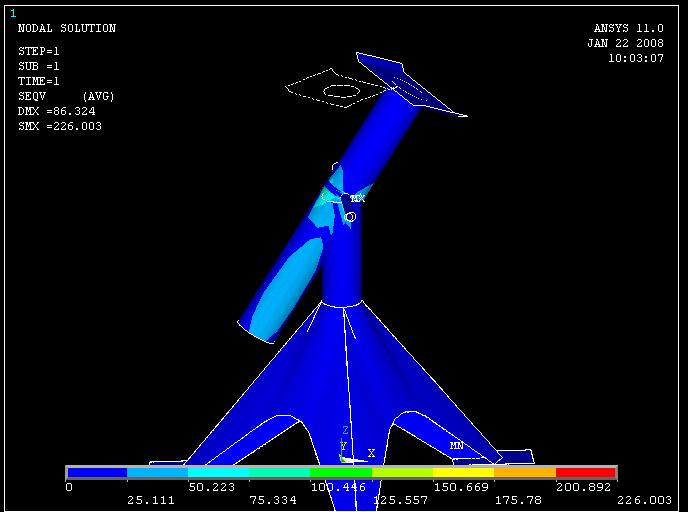Click the window number 1 label

pyautogui.click(x=13, y=14)
